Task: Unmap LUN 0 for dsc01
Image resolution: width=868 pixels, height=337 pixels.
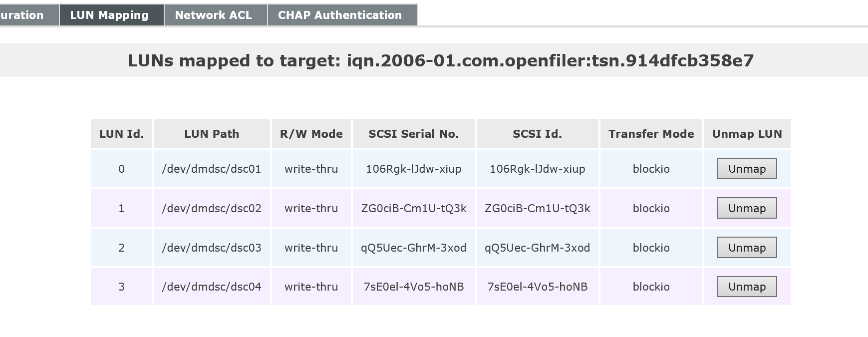Action: pos(747,169)
